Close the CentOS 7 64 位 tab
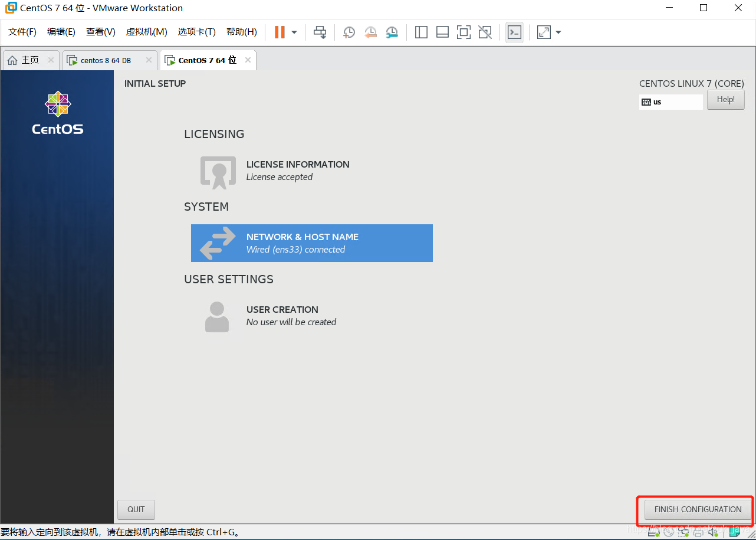The width and height of the screenshot is (756, 540). 248,60
